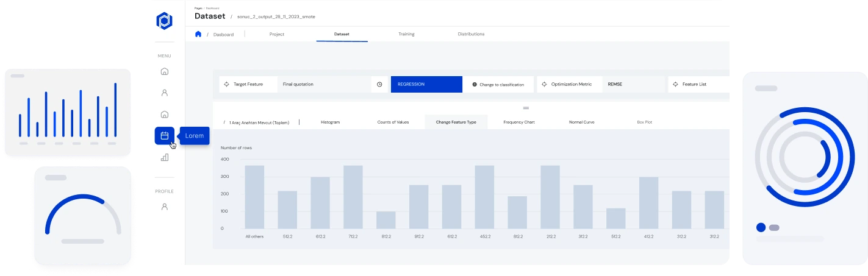Viewport: 868px width, 276px height.
Task: Click the Optimization Metric label
Action: 572,84
